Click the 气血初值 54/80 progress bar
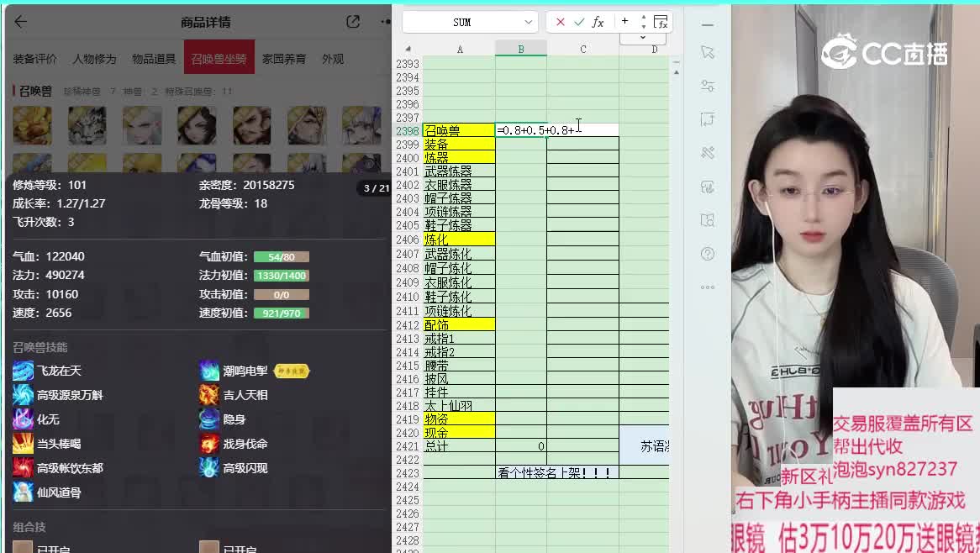 [282, 257]
